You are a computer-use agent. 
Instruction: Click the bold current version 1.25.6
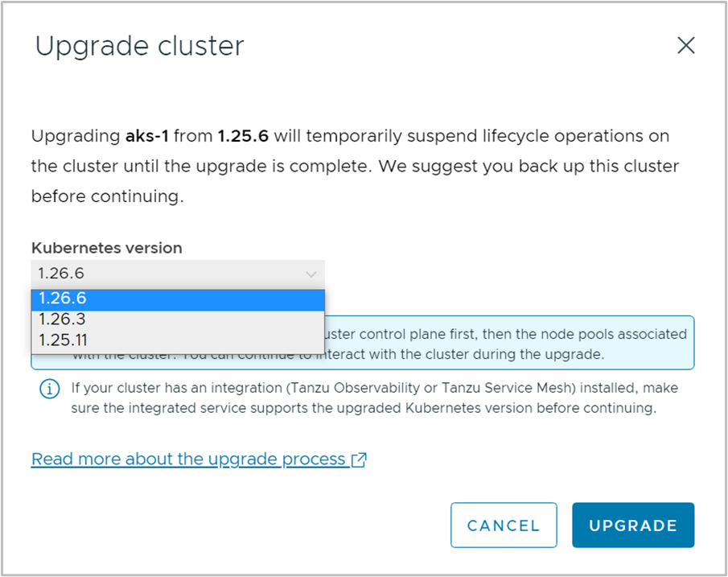[243, 136]
